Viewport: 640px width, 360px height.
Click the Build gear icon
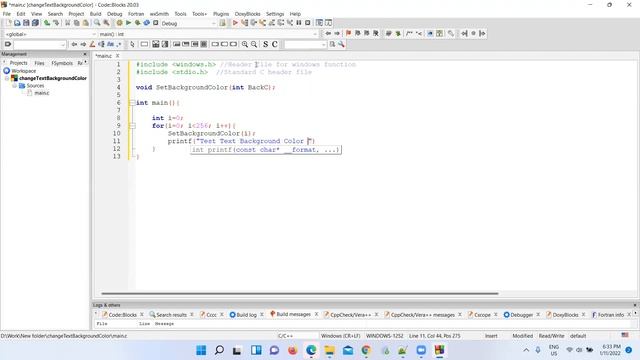pos(119,23)
